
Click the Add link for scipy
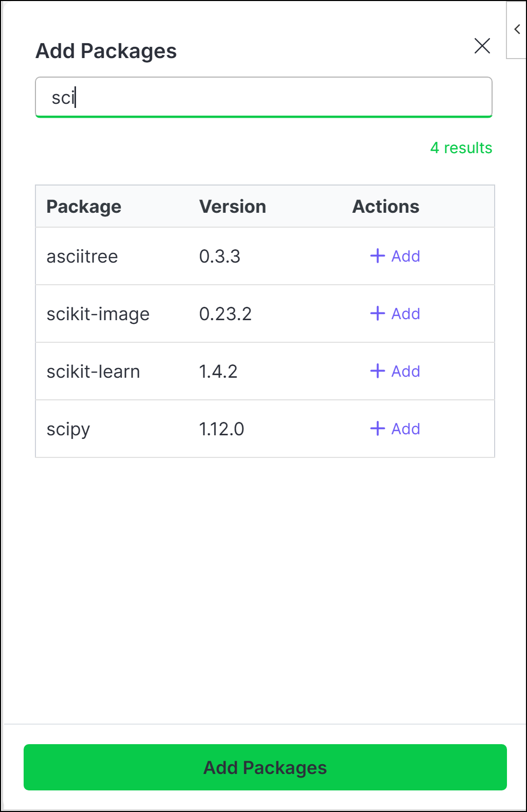coord(395,429)
